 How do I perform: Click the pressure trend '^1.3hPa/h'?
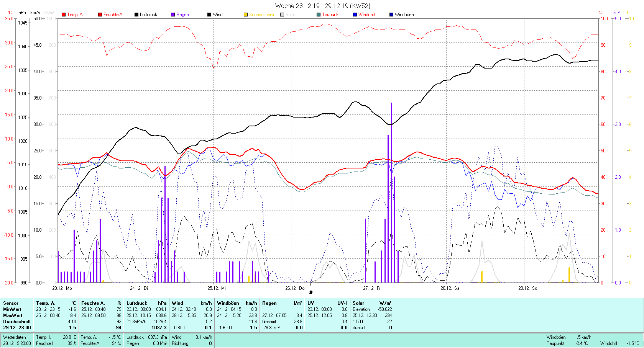(x=136, y=322)
